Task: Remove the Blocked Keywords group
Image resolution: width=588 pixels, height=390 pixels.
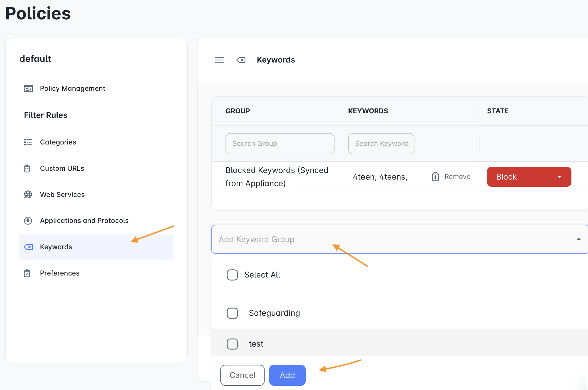Action: (x=451, y=177)
